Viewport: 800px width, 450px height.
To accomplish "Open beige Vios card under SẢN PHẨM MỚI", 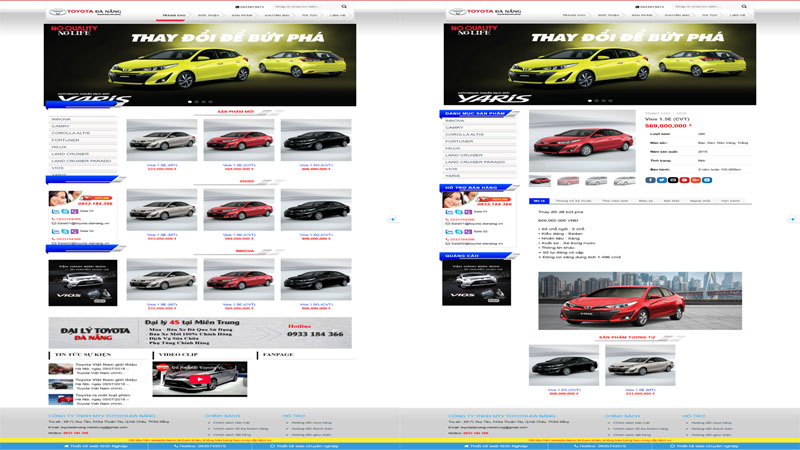I will point(162,140).
